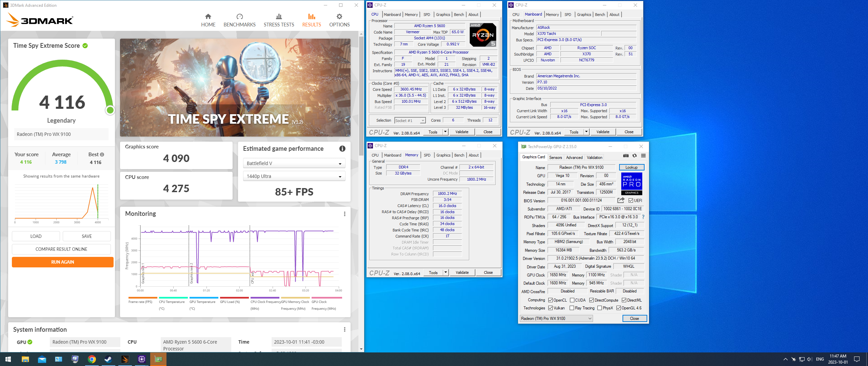The image size is (868, 366).
Task: Open the System information three-dot menu
Action: point(344,330)
